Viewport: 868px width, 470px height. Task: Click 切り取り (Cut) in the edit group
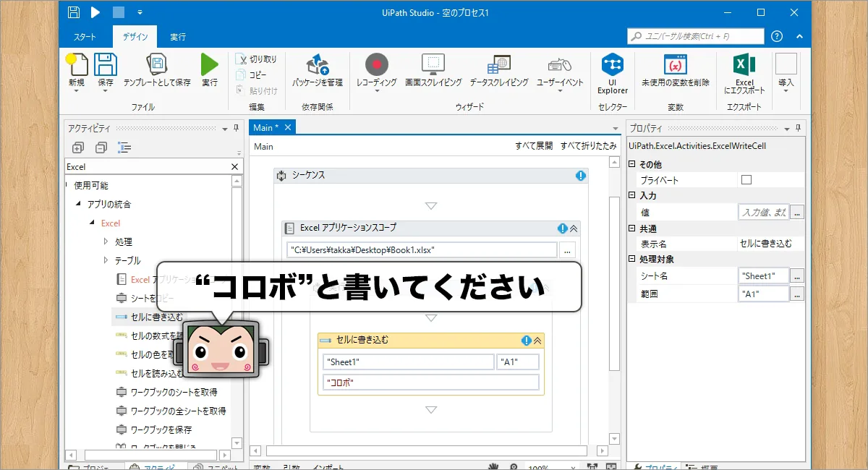[256, 59]
